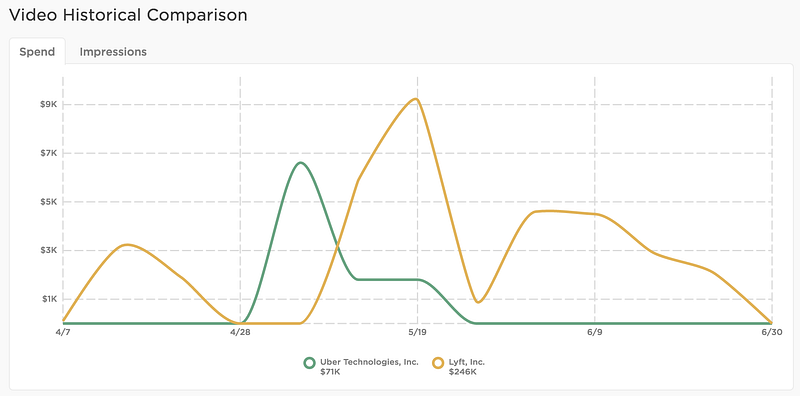Toggle the green Uber Technologies legend circle
Screen dimensions: 800x396
pos(309,363)
